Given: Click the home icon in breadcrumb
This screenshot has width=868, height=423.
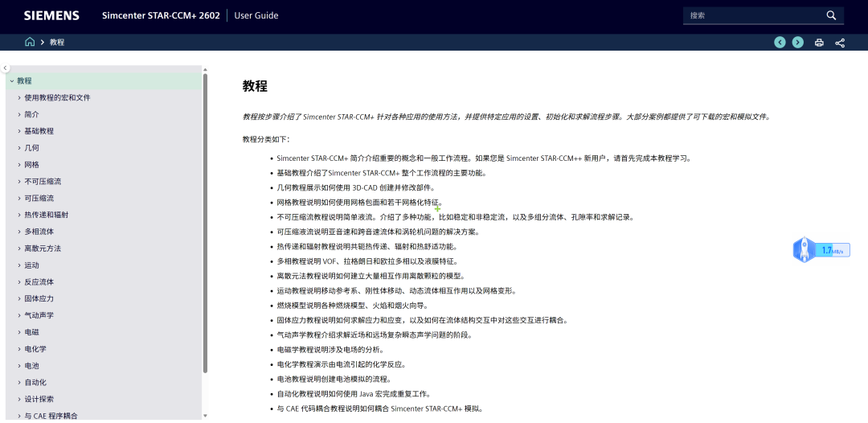Looking at the screenshot, I should pos(30,42).
